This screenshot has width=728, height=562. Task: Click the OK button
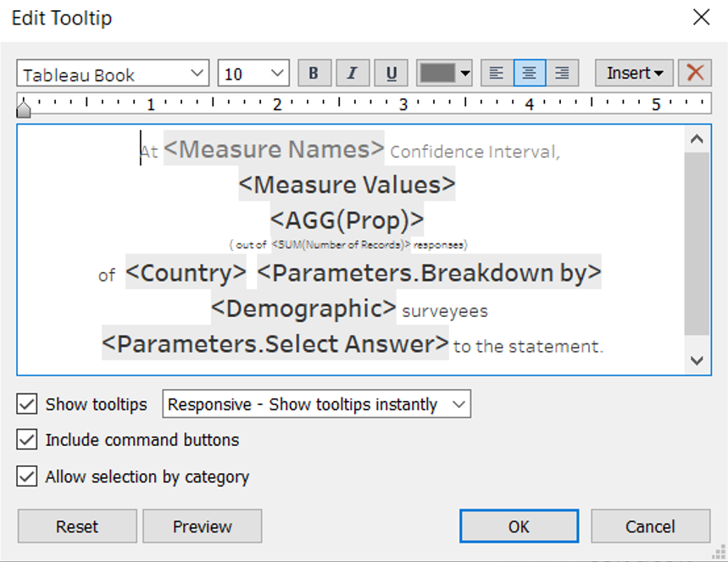coord(519,526)
